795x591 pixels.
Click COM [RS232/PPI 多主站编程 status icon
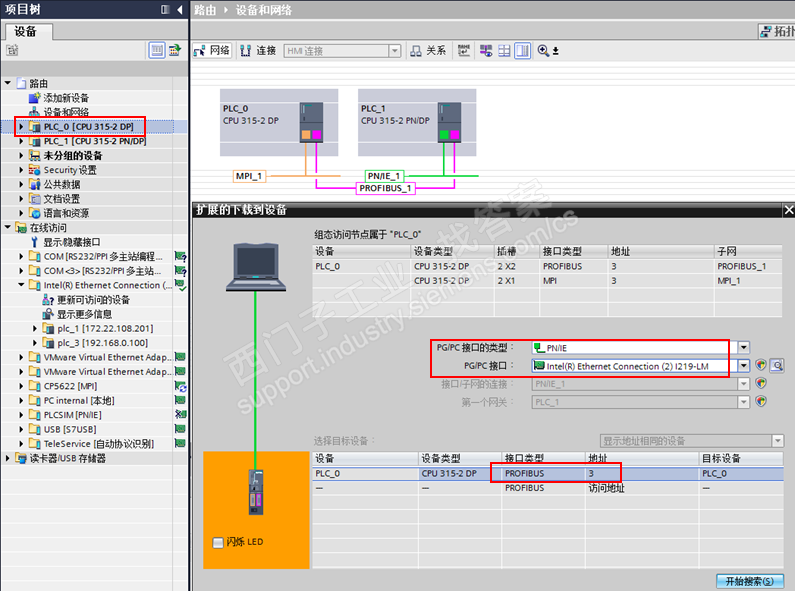180,256
